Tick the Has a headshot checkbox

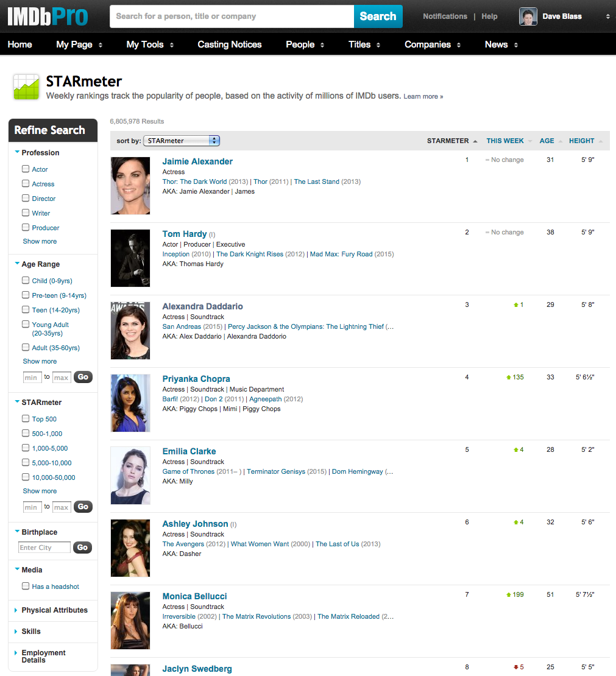pos(26,586)
